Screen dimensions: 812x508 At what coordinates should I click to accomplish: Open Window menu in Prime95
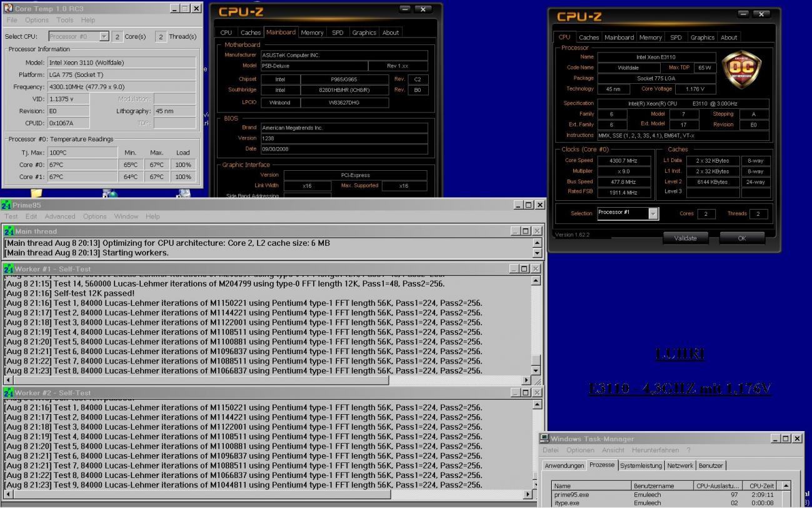pos(127,216)
